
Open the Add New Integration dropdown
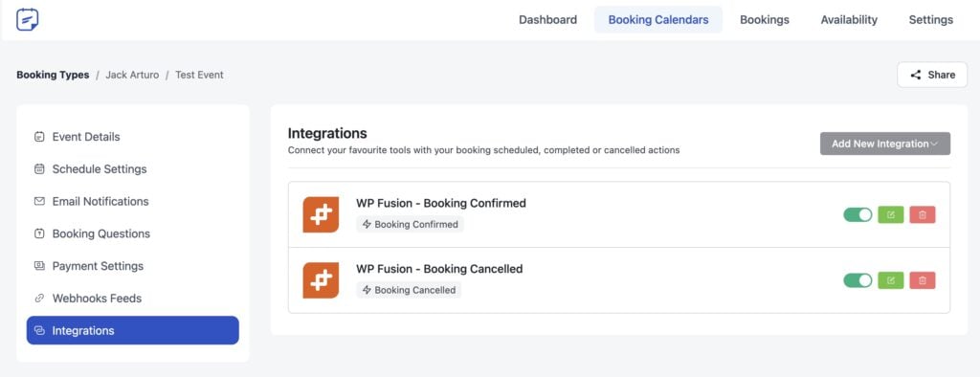click(x=885, y=144)
